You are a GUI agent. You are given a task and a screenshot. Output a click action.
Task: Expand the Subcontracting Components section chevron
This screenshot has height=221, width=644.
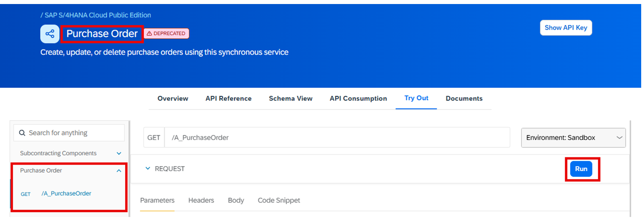[x=119, y=153]
